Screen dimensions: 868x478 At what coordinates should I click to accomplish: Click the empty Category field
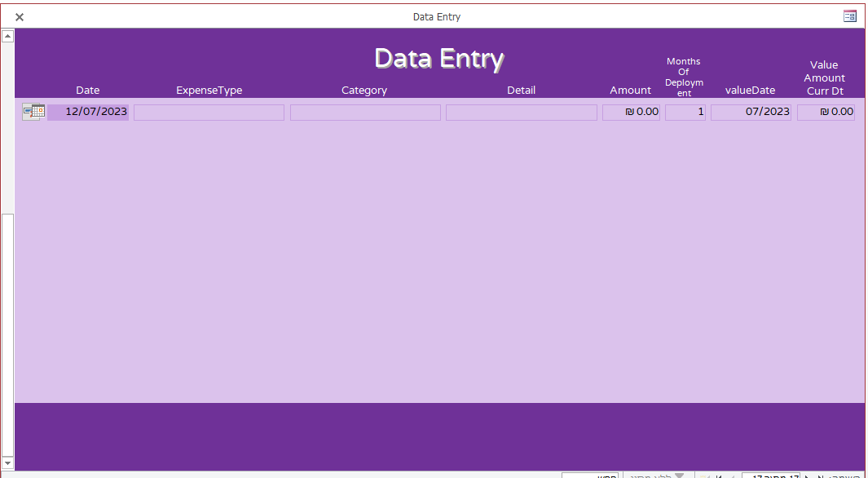[365, 113]
